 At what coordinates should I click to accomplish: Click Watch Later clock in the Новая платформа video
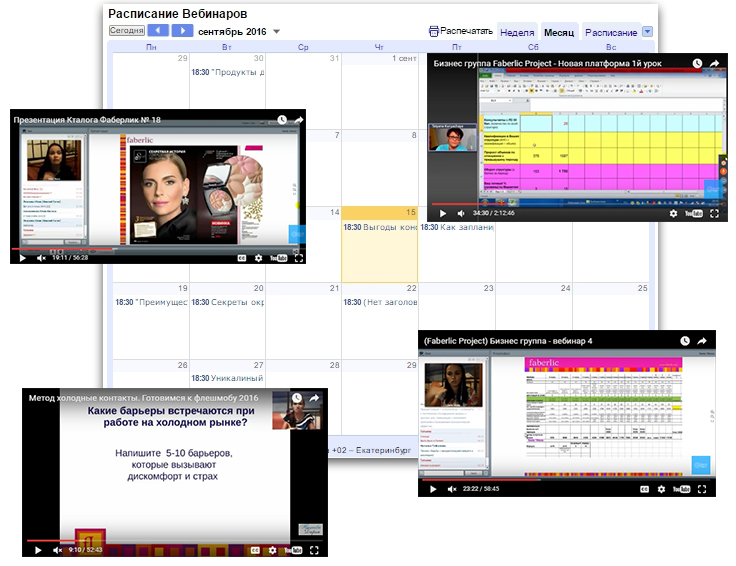point(697,63)
